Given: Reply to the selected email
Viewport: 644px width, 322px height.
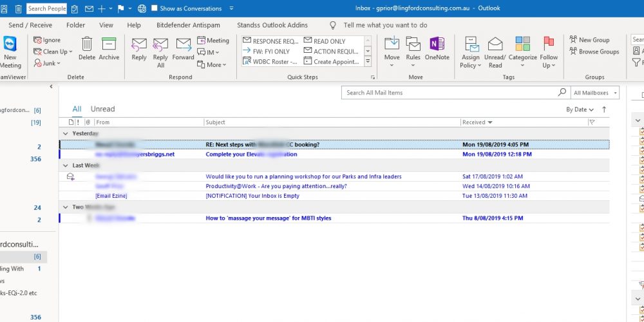Looking at the screenshot, I should pyautogui.click(x=139, y=49).
